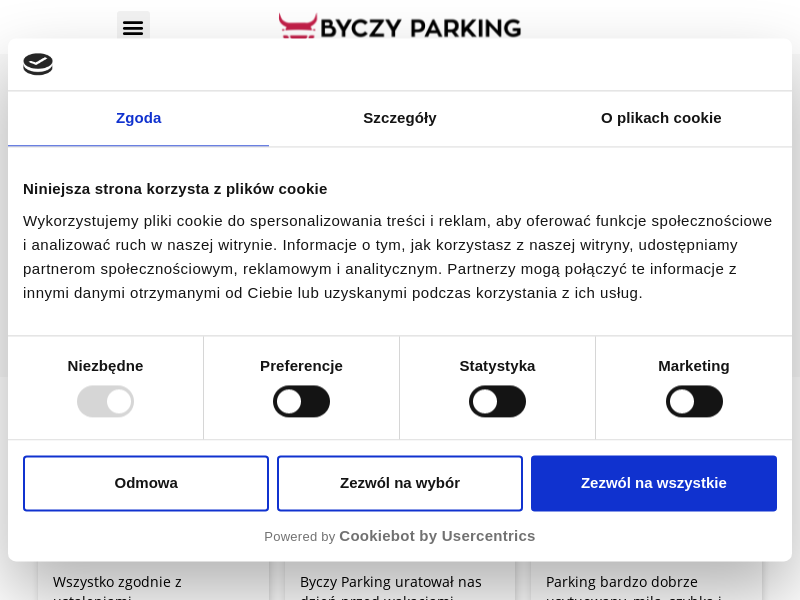800x600 pixels.
Task: Click the Odmowa button
Action: [146, 483]
